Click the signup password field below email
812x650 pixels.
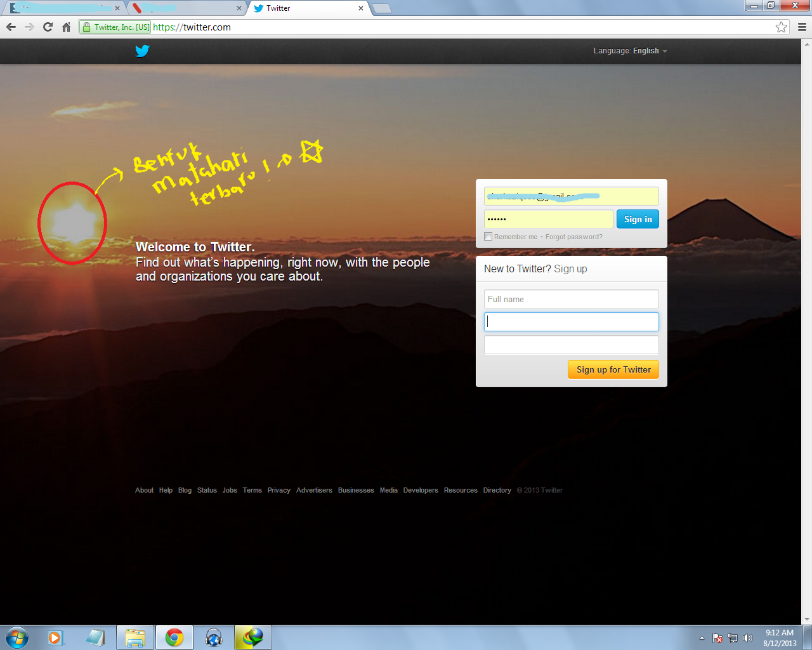click(572, 345)
